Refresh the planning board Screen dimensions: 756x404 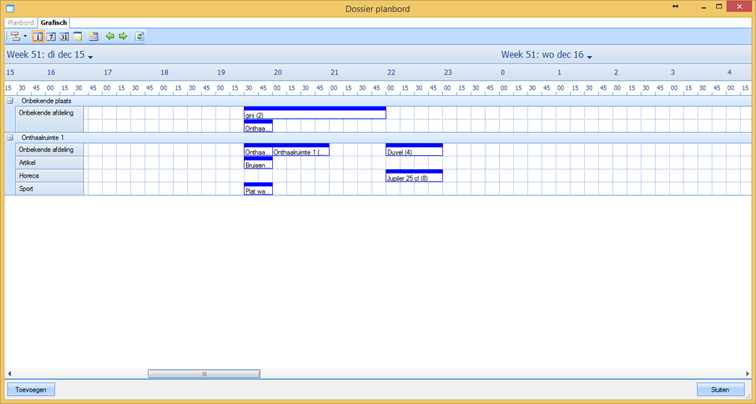pyautogui.click(x=140, y=36)
